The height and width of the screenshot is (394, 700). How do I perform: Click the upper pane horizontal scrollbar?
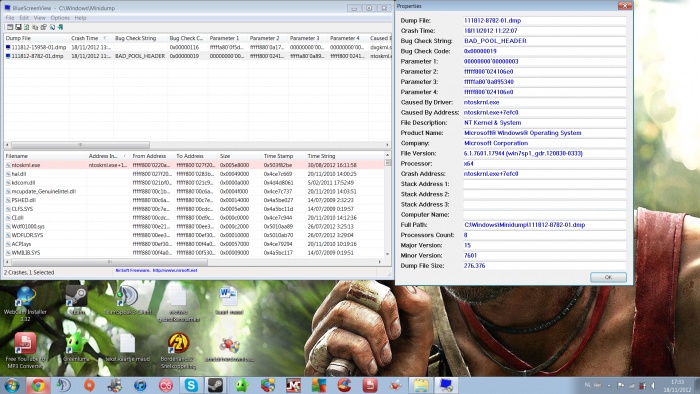click(80, 145)
